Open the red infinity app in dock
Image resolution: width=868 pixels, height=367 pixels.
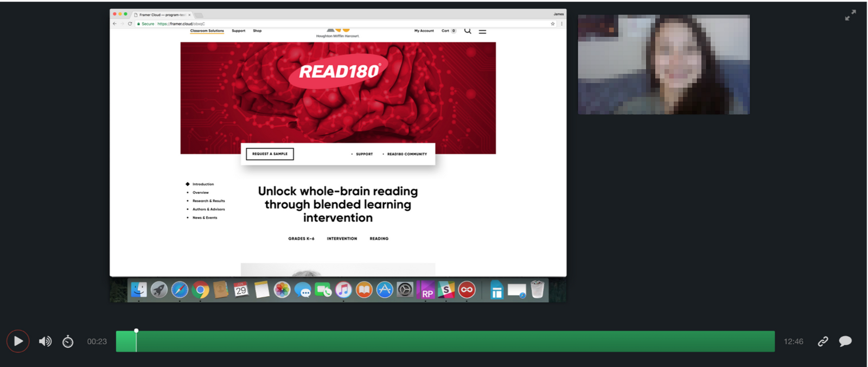point(467,290)
